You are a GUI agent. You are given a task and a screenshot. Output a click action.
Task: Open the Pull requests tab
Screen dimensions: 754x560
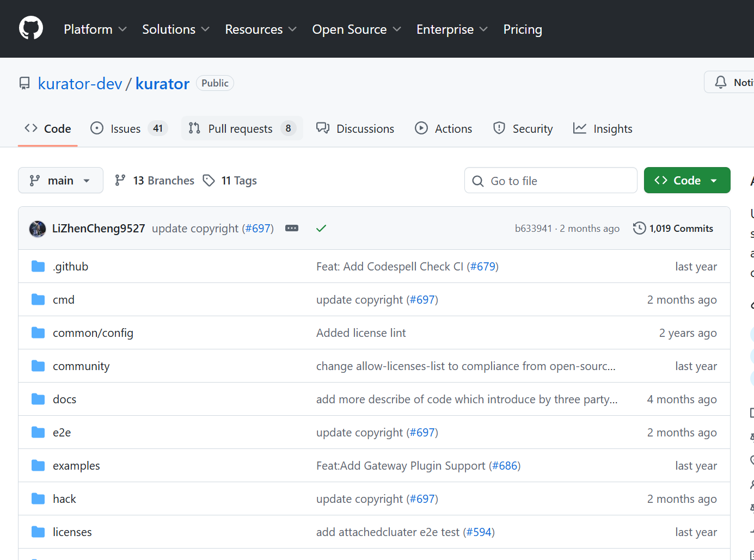pyautogui.click(x=242, y=128)
